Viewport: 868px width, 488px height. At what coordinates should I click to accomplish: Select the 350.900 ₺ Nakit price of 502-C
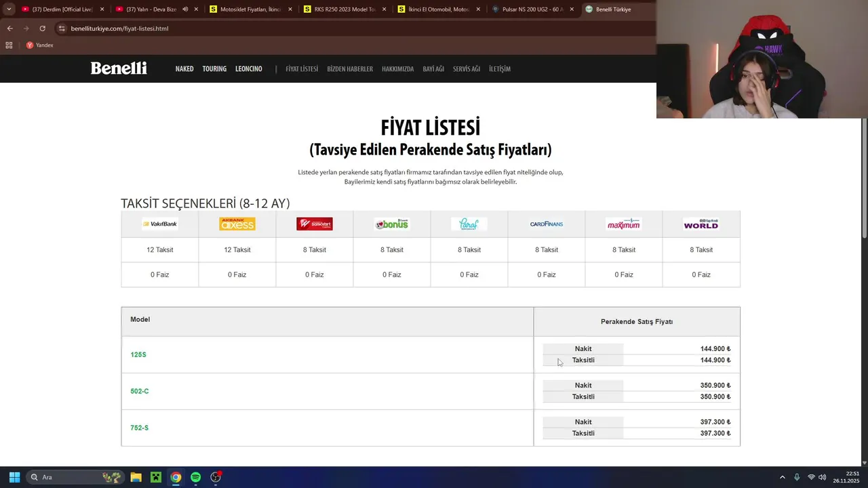click(x=715, y=386)
